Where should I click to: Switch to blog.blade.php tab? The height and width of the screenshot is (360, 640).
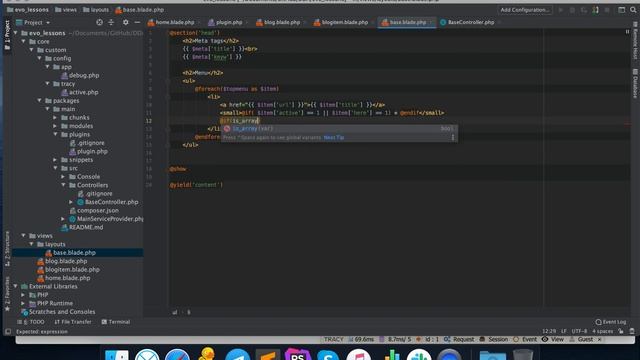click(x=280, y=22)
